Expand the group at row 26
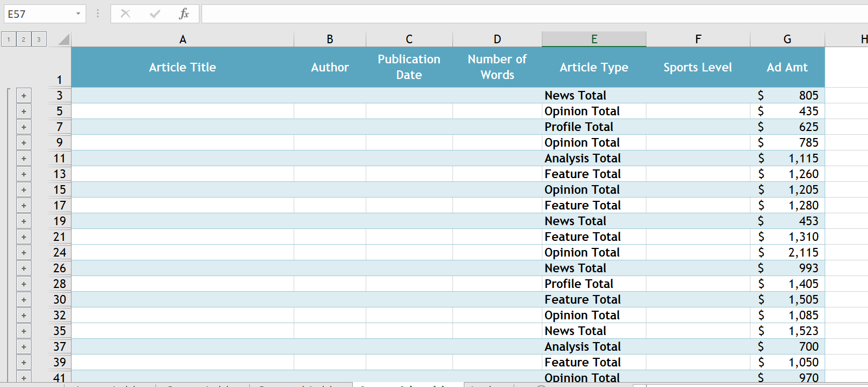This screenshot has width=868, height=387. tap(24, 268)
